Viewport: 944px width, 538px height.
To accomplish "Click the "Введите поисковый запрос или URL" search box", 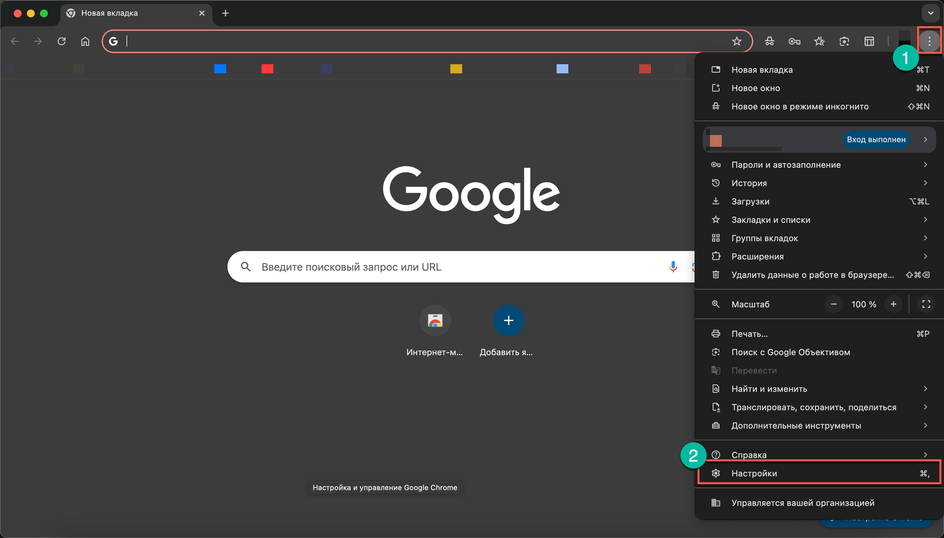I will 462,267.
